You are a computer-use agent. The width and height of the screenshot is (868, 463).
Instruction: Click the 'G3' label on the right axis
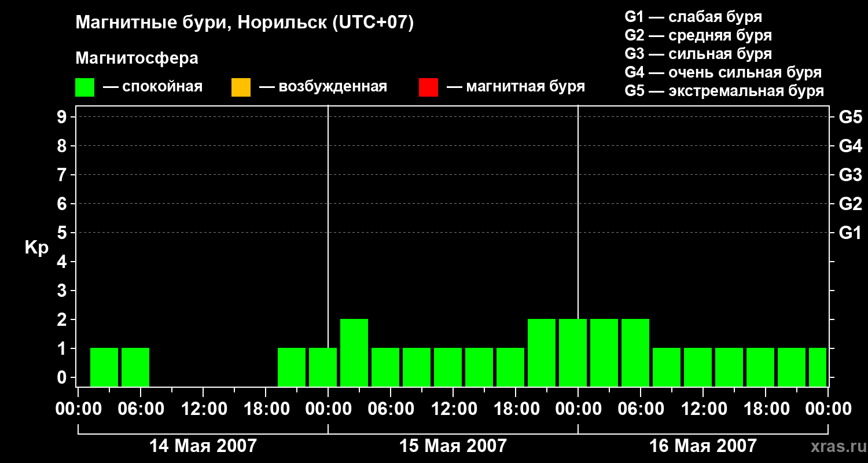pos(850,175)
